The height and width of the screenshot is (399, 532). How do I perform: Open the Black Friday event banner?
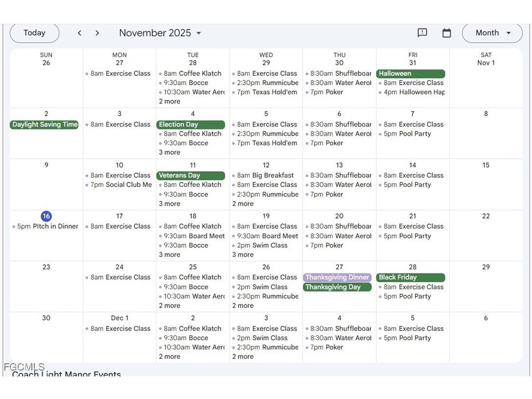[x=411, y=277]
